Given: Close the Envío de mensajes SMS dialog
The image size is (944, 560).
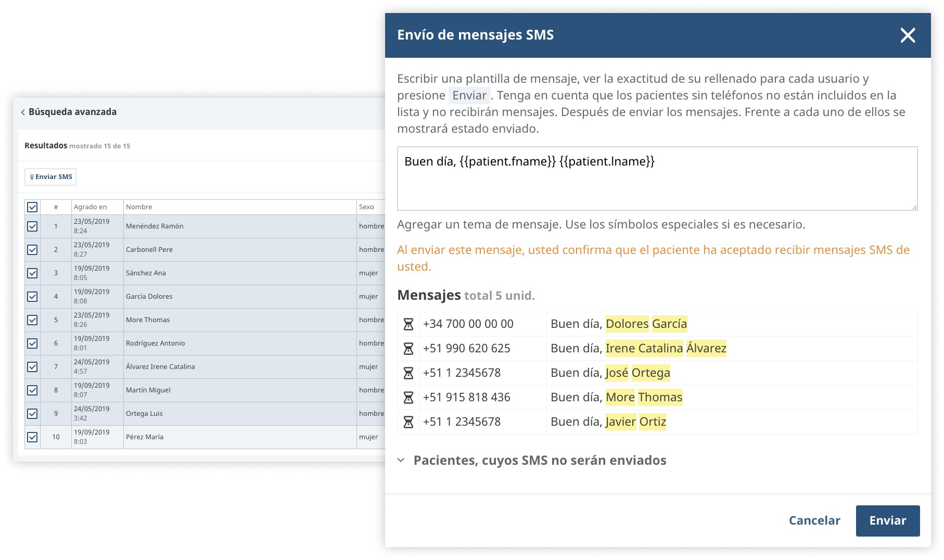Looking at the screenshot, I should click(908, 35).
